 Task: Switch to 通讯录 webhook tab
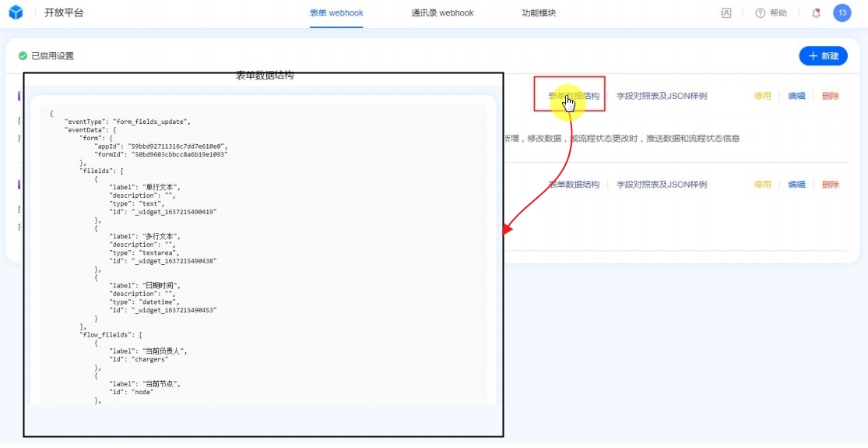tap(442, 13)
